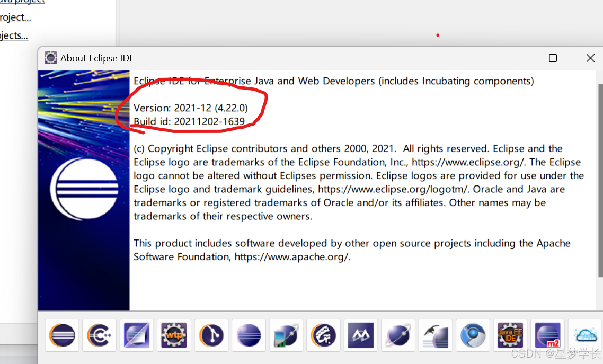603x364 pixels.
Task: Click the Eclipse Platform feature icon with orange crescent
Action: point(62,335)
